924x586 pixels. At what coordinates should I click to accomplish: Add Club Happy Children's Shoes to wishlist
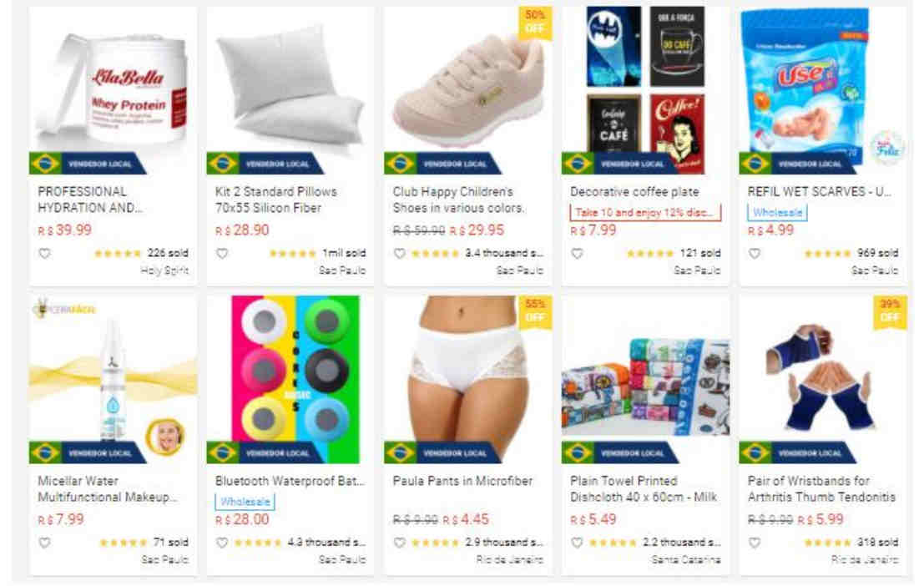[x=400, y=254]
